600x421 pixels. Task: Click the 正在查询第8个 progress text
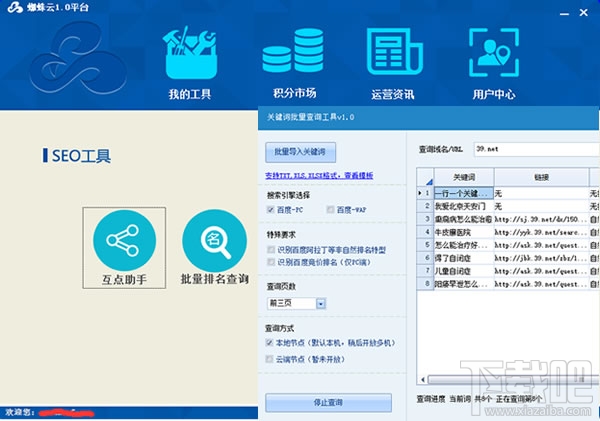coord(518,399)
